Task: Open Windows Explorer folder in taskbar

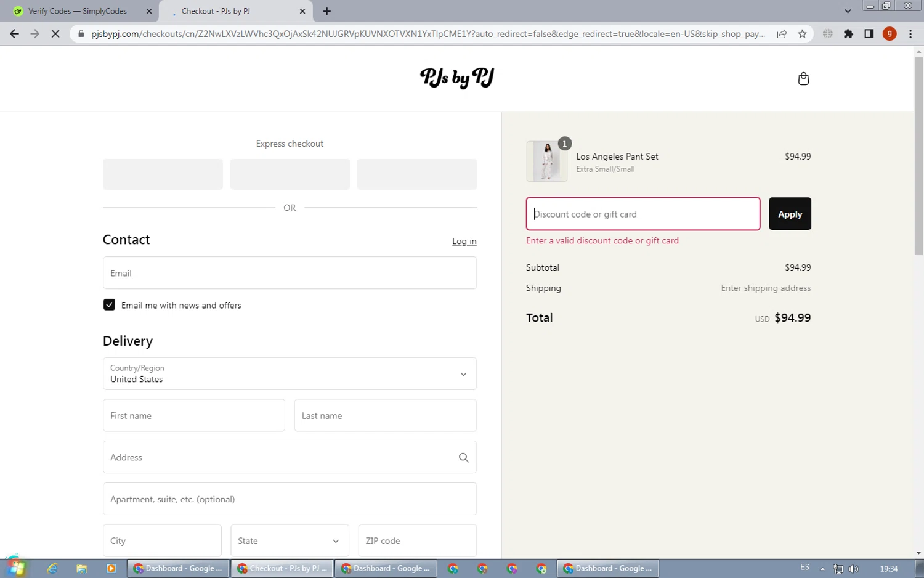Action: [81, 568]
